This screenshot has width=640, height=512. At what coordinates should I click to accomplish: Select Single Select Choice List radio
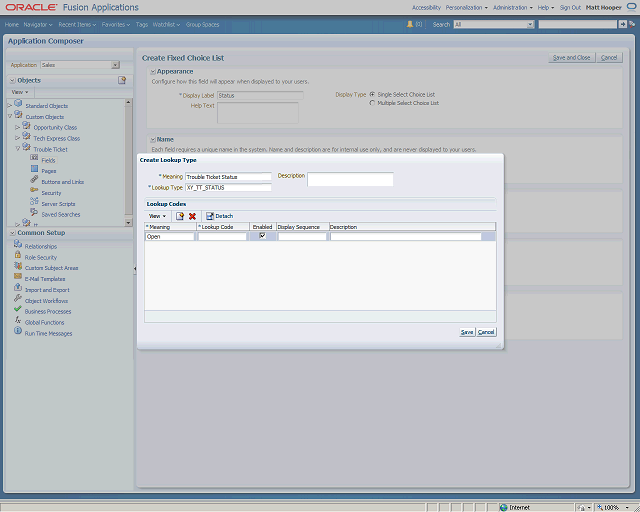372,94
